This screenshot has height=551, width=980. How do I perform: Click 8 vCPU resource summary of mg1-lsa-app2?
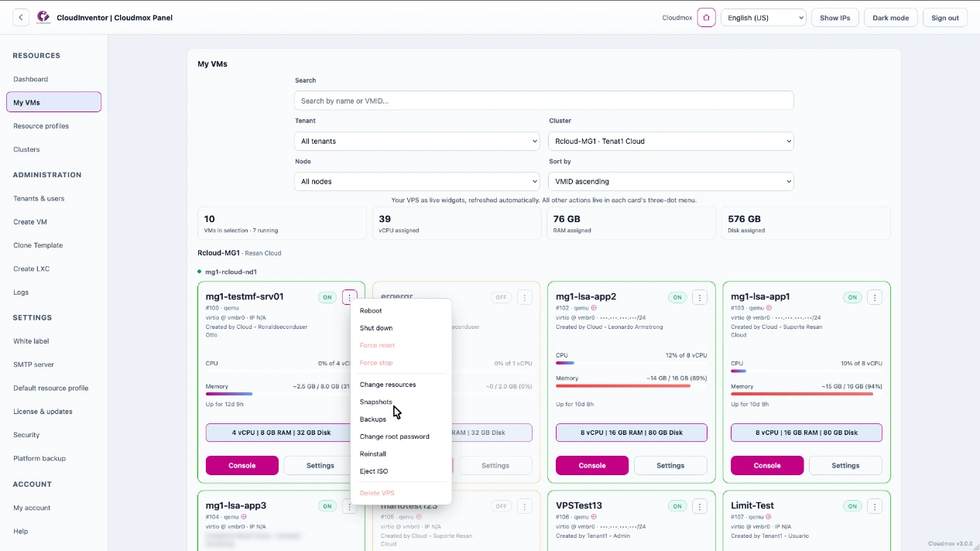click(x=632, y=433)
